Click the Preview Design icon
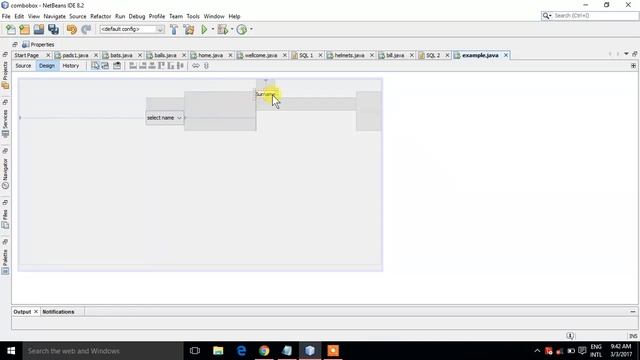The width and height of the screenshot is (640, 360). [x=117, y=66]
